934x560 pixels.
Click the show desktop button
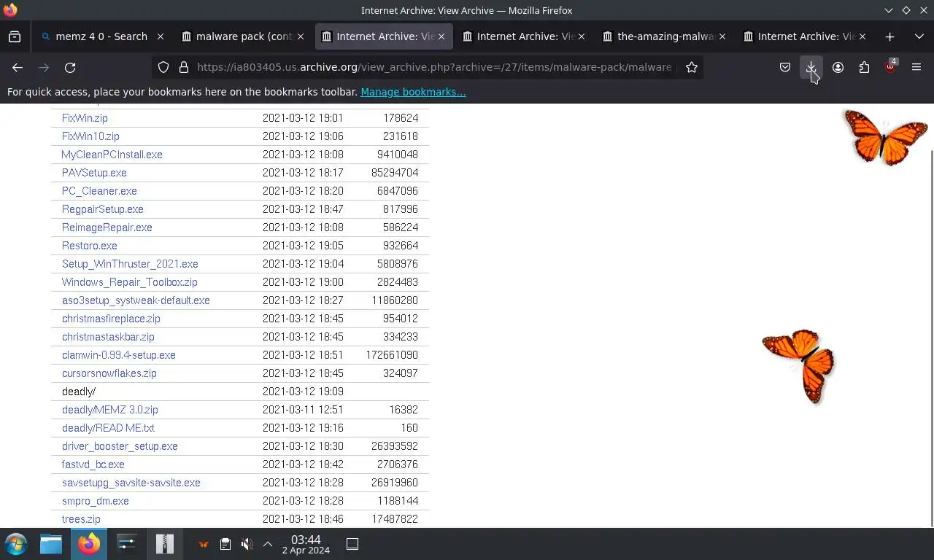point(352,544)
